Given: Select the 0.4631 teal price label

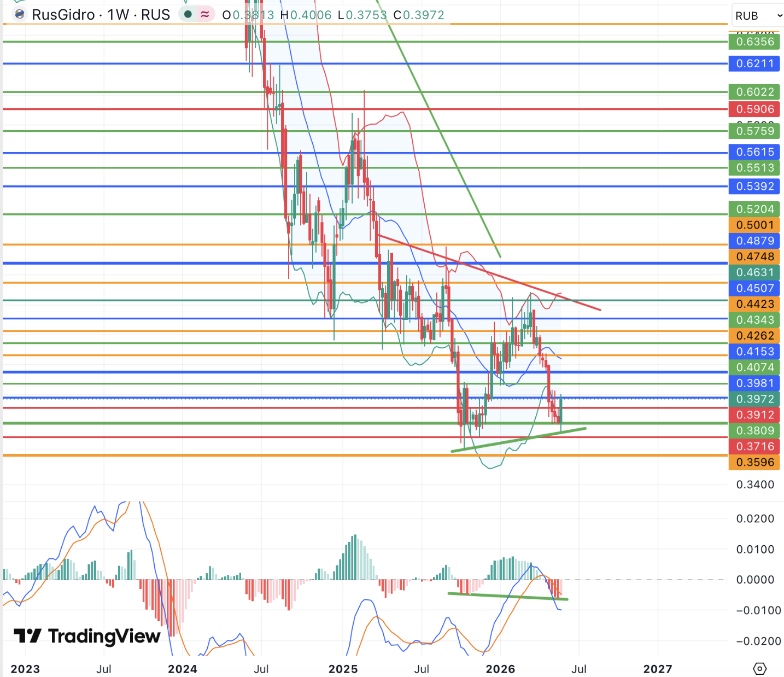Looking at the screenshot, I should (x=755, y=272).
